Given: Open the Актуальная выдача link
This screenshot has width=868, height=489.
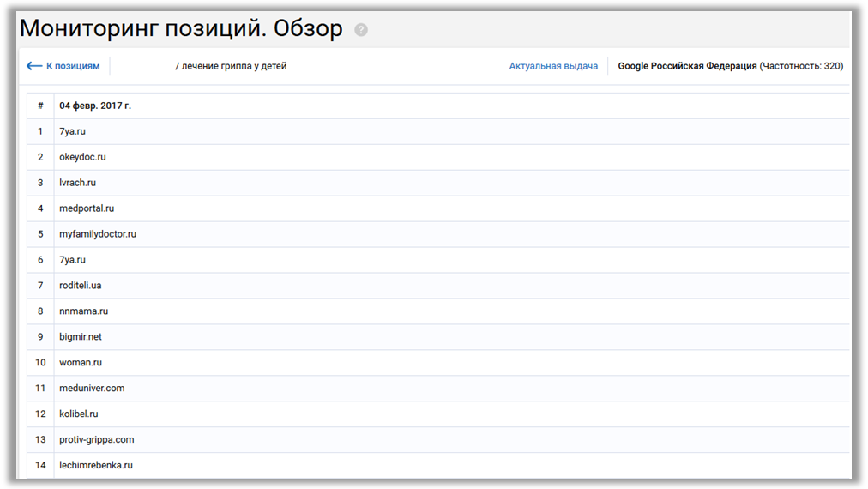Looking at the screenshot, I should click(553, 66).
